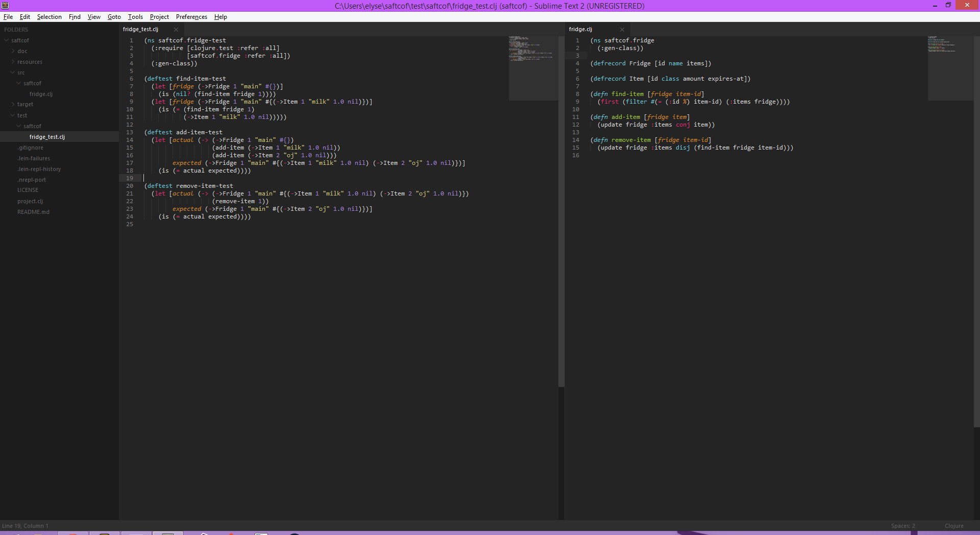This screenshot has width=980, height=535.
Task: Collapse the saftcof folder under test
Action: [x=19, y=126]
